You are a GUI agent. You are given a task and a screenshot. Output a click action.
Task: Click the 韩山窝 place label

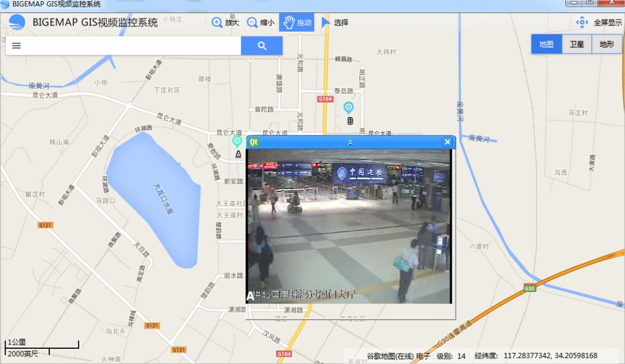[x=59, y=142]
